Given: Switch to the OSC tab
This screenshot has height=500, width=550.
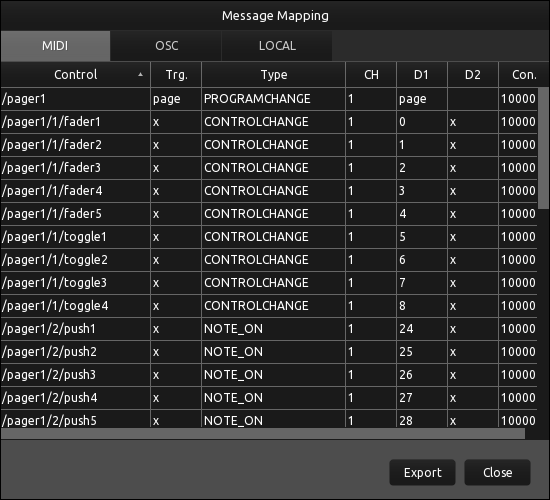Looking at the screenshot, I should 166,46.
